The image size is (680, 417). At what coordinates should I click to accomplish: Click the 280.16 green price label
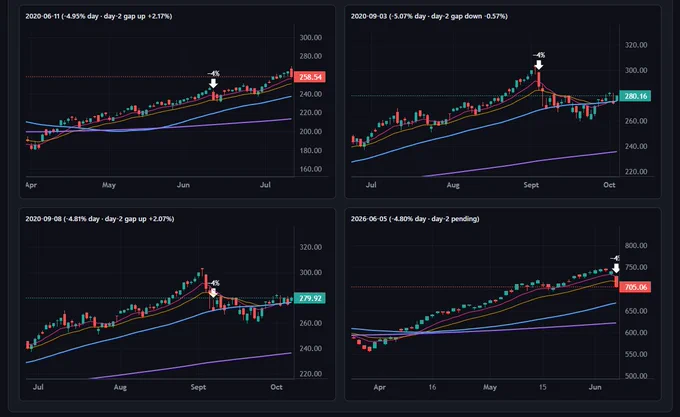pos(635,96)
